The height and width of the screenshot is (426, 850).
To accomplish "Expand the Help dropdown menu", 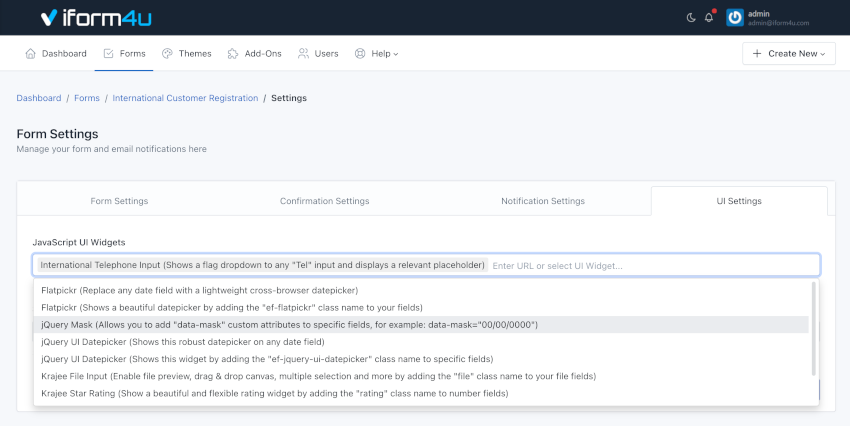I will click(376, 53).
